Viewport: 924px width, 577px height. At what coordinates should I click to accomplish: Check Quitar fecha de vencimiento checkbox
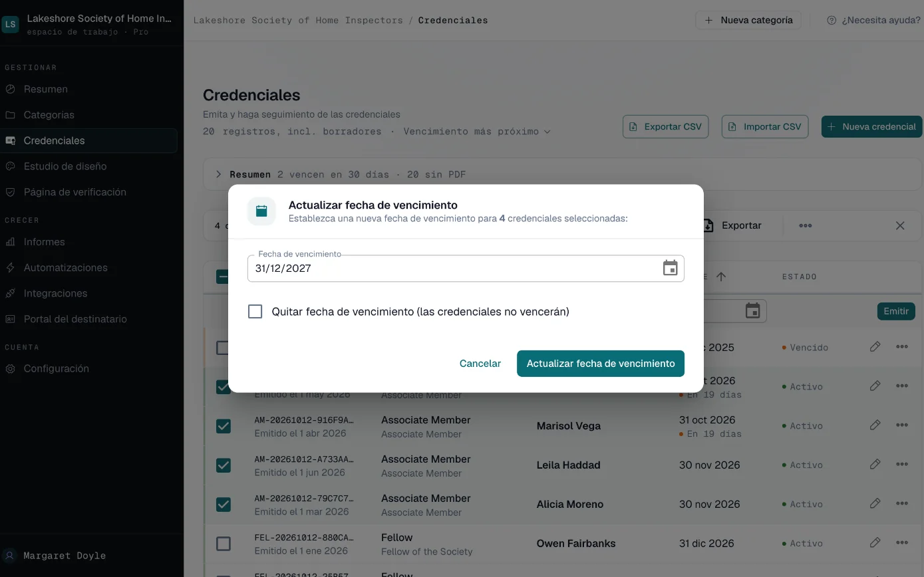pyautogui.click(x=255, y=311)
